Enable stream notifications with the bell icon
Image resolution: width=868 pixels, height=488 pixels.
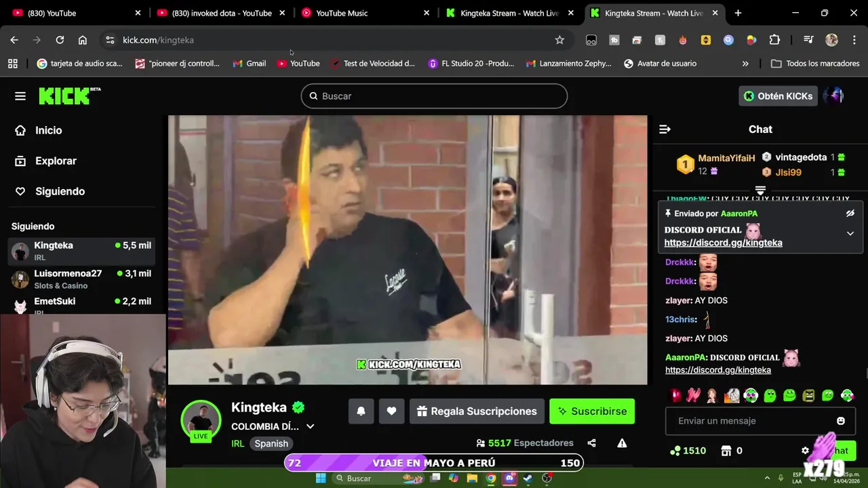(x=361, y=411)
